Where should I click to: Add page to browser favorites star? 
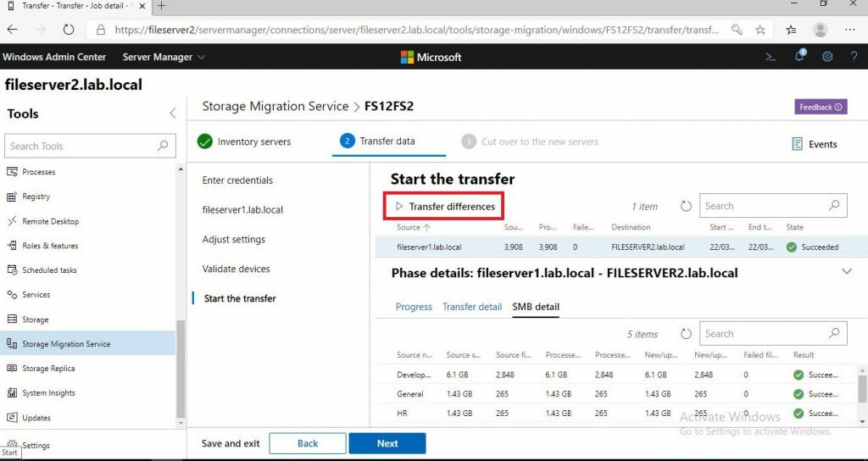pyautogui.click(x=760, y=30)
